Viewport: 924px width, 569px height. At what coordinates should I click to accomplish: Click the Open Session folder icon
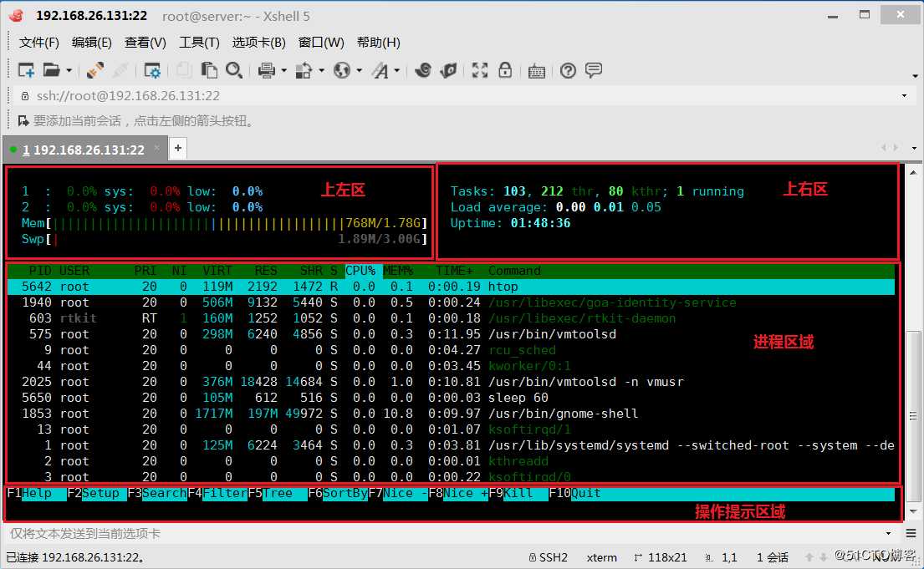click(x=51, y=71)
